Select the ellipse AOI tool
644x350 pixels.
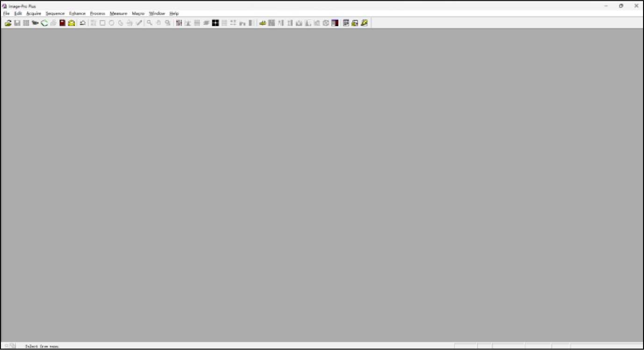click(111, 23)
